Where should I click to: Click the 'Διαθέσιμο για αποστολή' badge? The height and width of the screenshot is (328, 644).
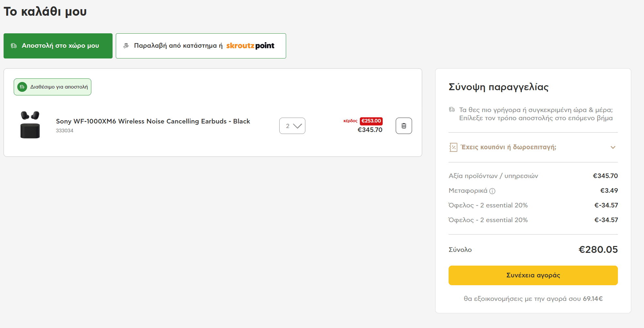pyautogui.click(x=53, y=87)
